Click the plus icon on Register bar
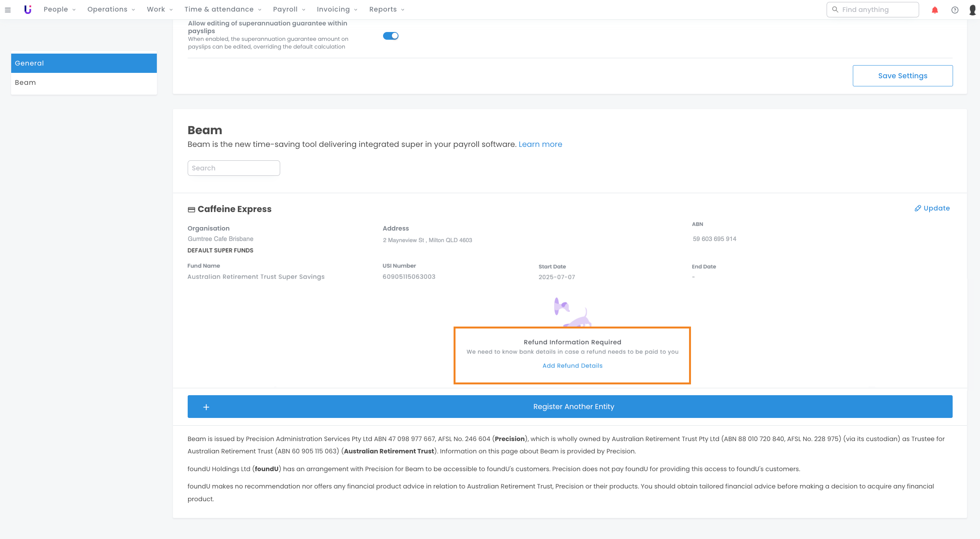The width and height of the screenshot is (980, 539). click(x=206, y=407)
